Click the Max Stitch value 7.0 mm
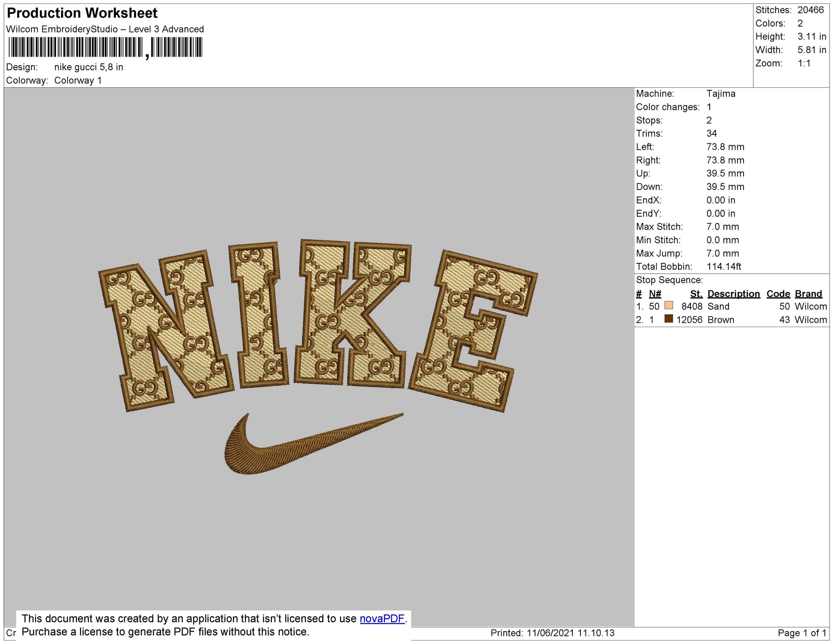The width and height of the screenshot is (833, 644). click(x=723, y=227)
